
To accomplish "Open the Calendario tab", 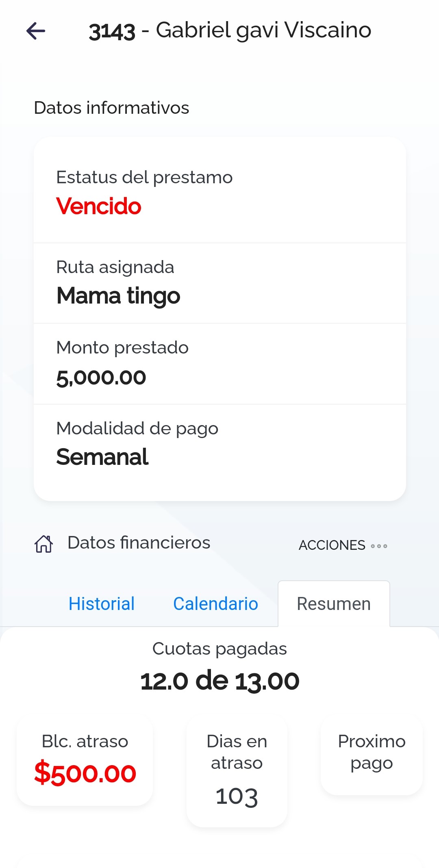I will [x=215, y=604].
